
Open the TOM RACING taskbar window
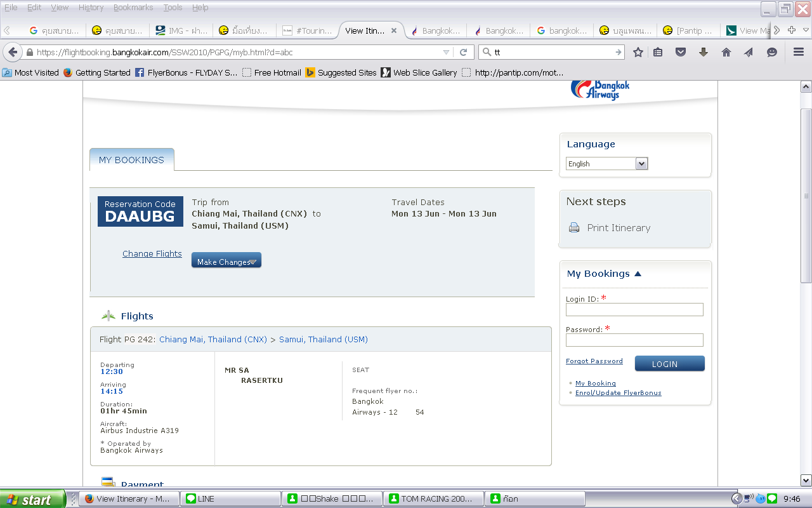(x=434, y=498)
